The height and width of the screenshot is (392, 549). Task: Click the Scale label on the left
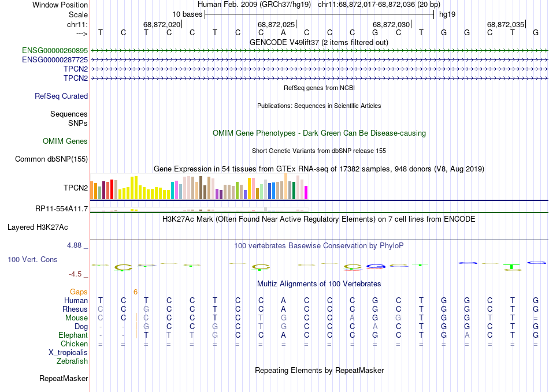tap(79, 14)
